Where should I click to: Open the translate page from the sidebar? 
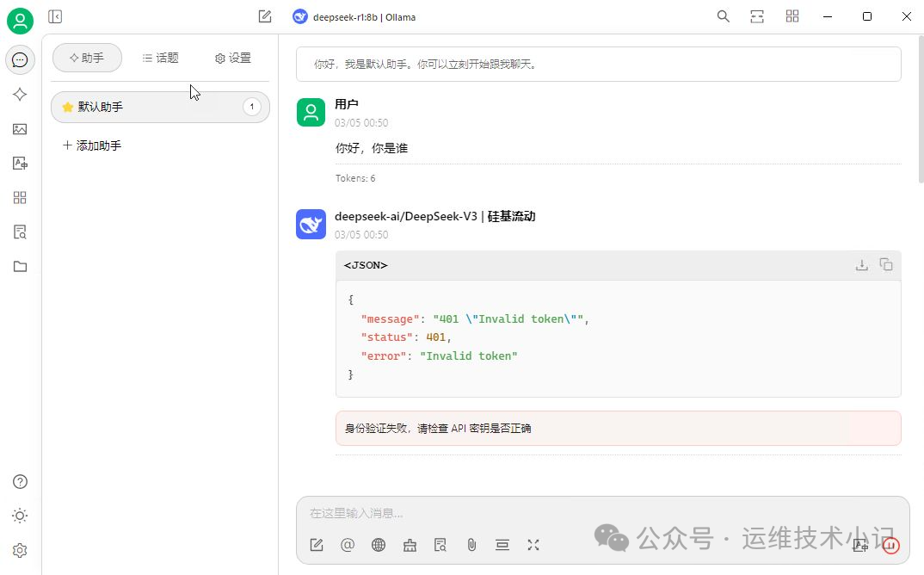click(20, 164)
